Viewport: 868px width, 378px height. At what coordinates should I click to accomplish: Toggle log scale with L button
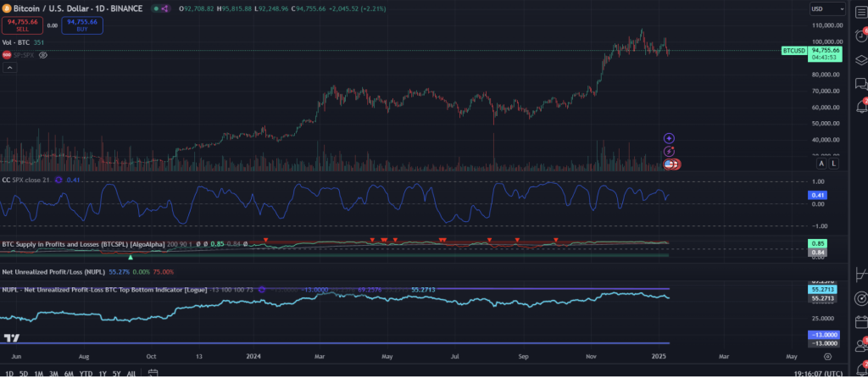coord(834,164)
